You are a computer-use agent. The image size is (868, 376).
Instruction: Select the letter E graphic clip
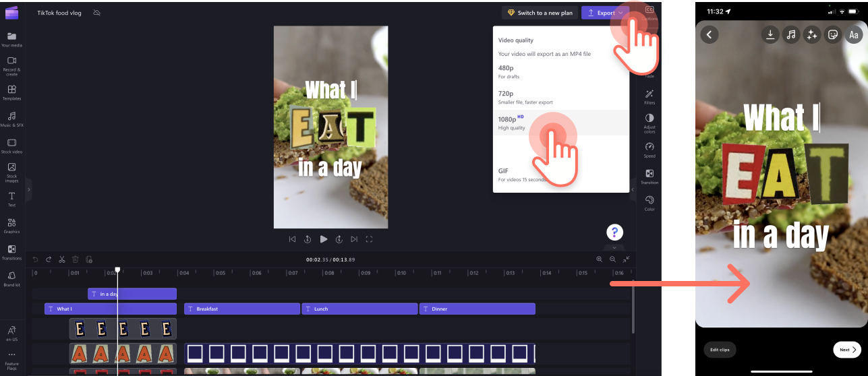click(x=123, y=329)
